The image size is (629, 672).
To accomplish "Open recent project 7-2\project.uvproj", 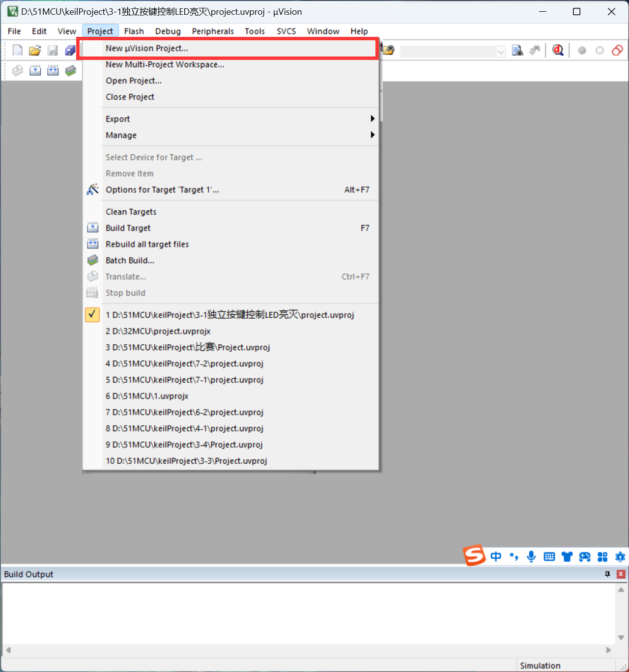I will tap(230, 364).
